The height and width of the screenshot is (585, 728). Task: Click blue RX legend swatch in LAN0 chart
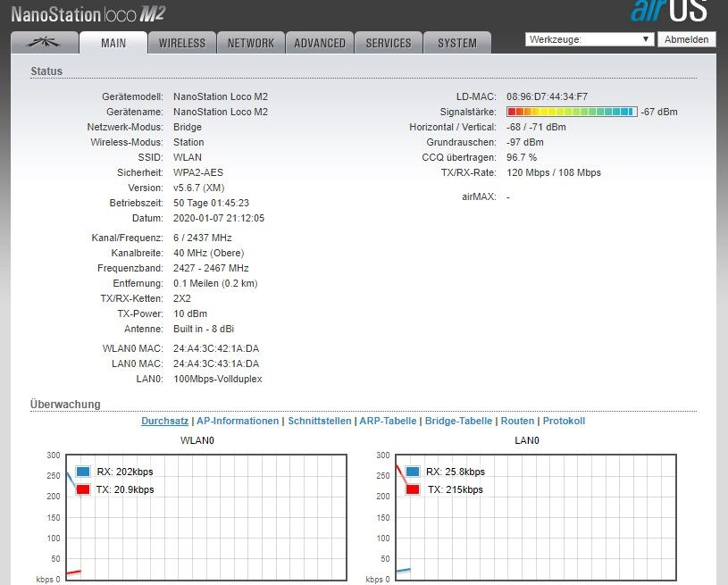pyautogui.click(x=412, y=472)
